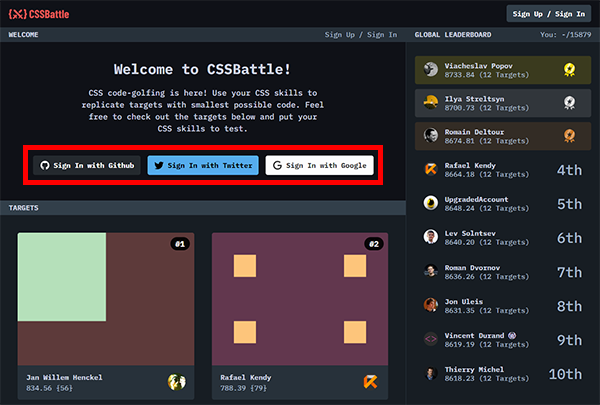This screenshot has width=600, height=405.
Task: Click the silver medal icon for Ilya Streltsyn
Action: pos(569,103)
